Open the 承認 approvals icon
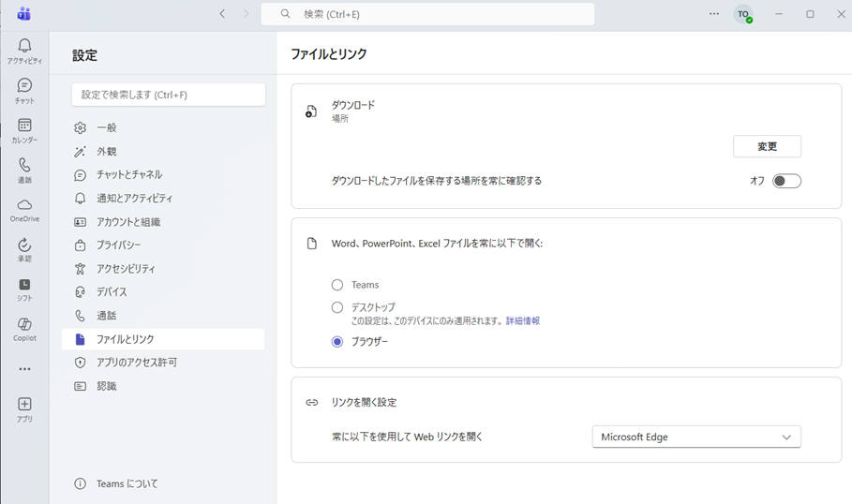852x504 pixels. click(x=24, y=250)
